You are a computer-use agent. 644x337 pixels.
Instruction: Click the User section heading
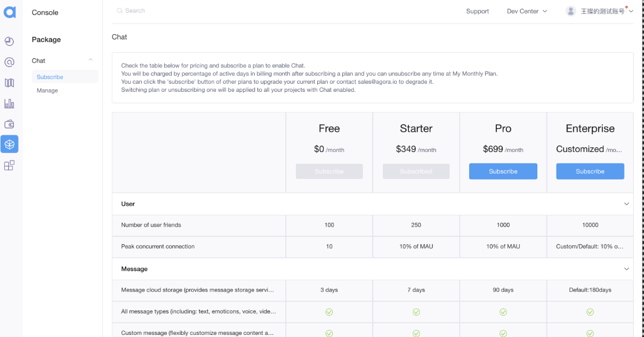point(128,204)
